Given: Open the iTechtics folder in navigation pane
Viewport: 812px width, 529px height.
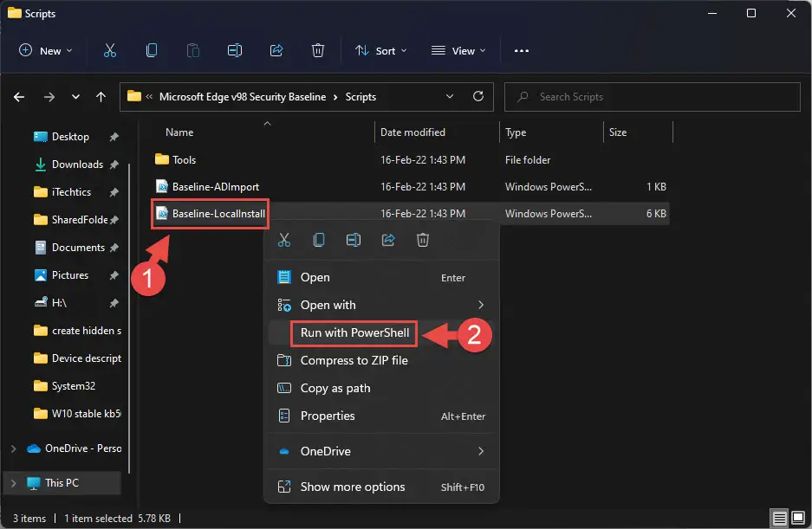Looking at the screenshot, I should coord(71,192).
